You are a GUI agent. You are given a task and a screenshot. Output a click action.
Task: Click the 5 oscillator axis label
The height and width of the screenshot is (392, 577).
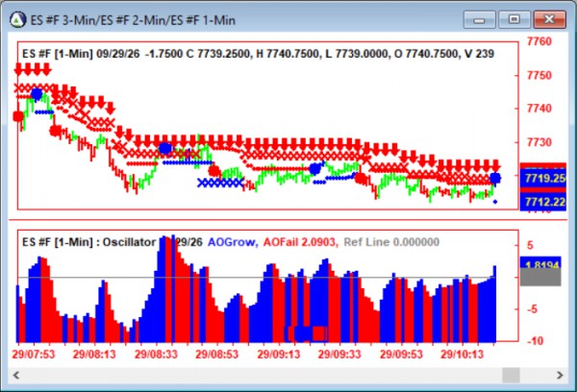pos(530,245)
